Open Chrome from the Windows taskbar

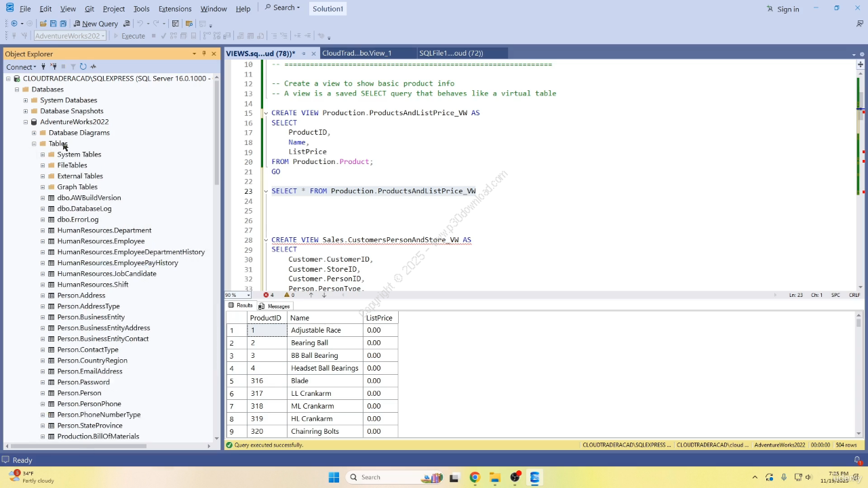pos(474,477)
